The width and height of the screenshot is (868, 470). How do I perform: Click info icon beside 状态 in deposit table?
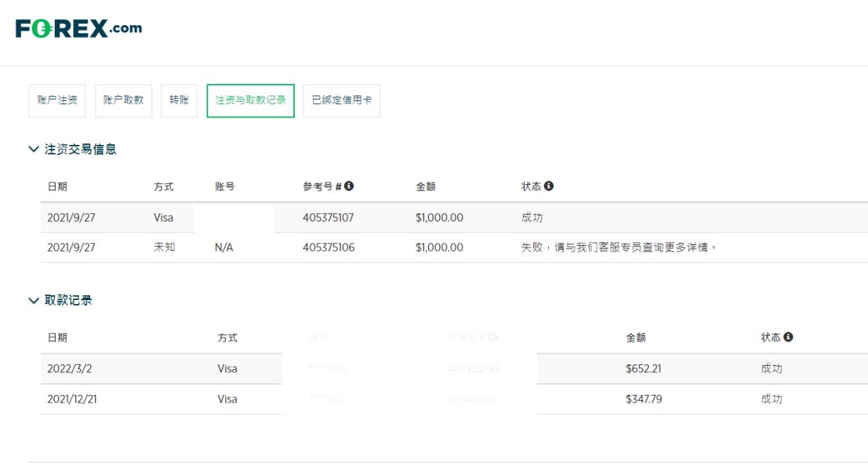pyautogui.click(x=549, y=186)
